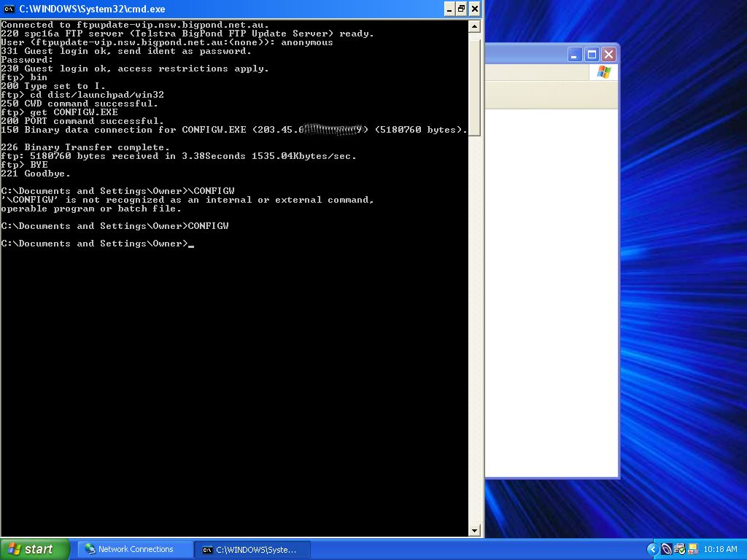
Task: Click the 10:18 AM system clock
Action: [x=720, y=549]
